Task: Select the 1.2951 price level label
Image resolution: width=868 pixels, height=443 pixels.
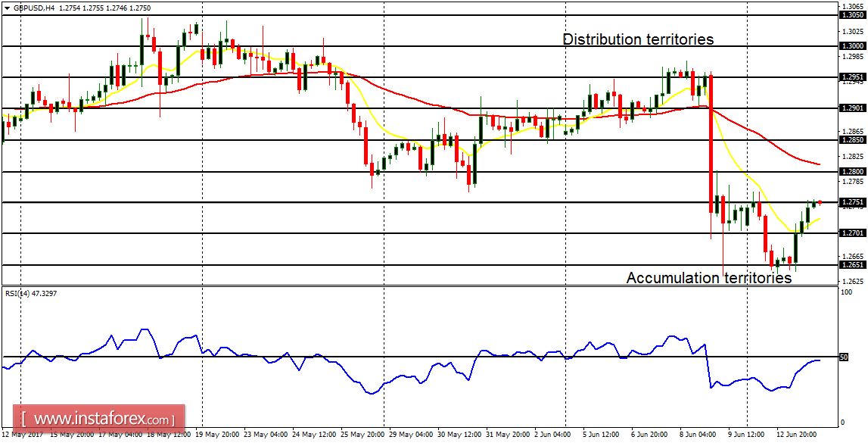Action: tap(850, 77)
